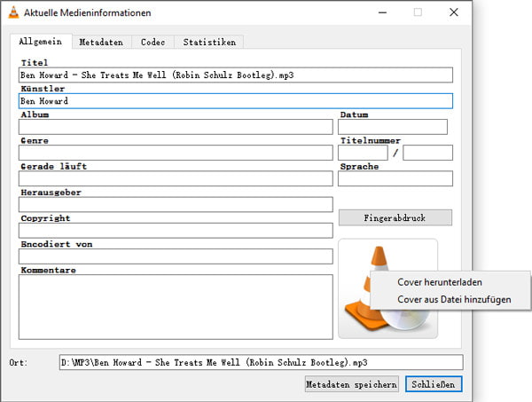Click the Datum text field
This screenshot has width=532, height=402.
pyautogui.click(x=393, y=127)
